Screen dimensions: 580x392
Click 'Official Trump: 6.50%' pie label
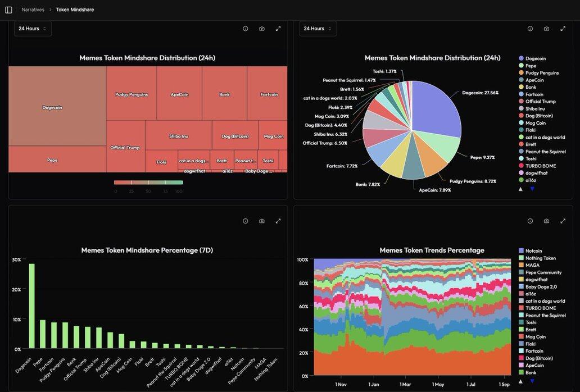325,143
